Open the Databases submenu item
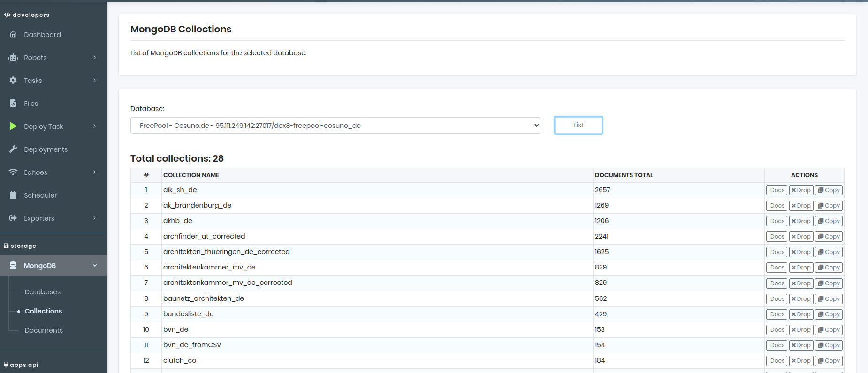The width and height of the screenshot is (868, 373). pos(43,292)
